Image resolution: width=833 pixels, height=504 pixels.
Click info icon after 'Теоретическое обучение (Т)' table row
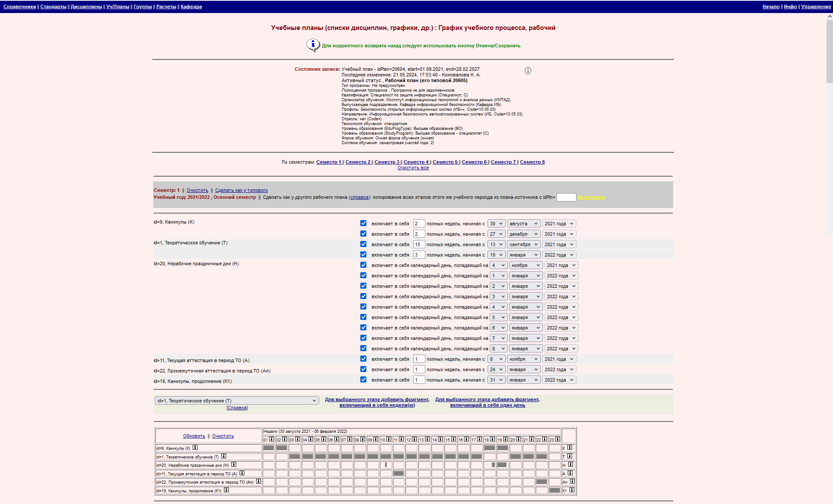pyautogui.click(x=224, y=456)
